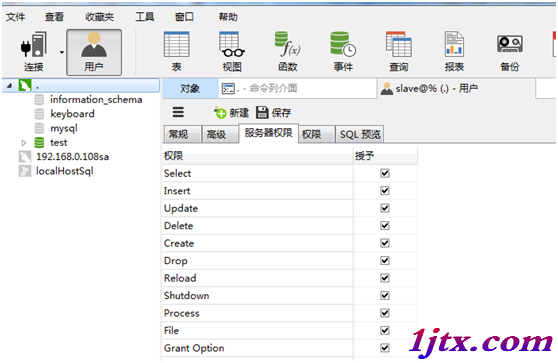558x363 pixels.
Task: Uncheck the File privilege checkbox
Action: pyautogui.click(x=385, y=330)
